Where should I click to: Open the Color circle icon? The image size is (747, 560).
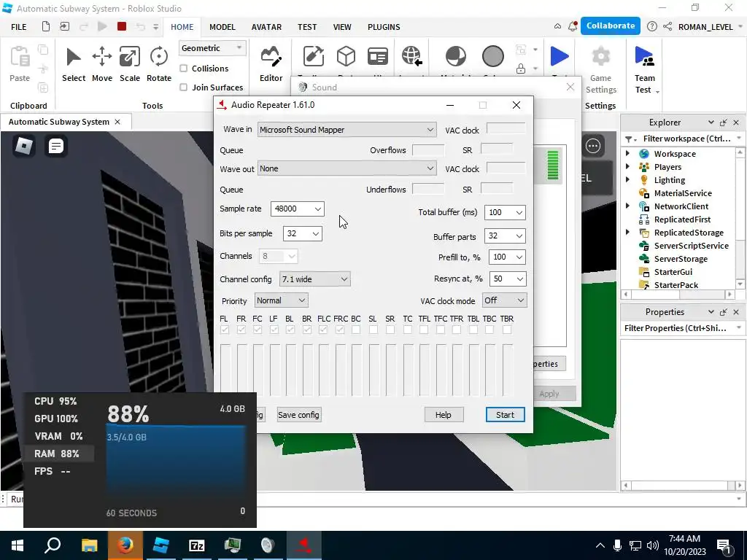click(492, 56)
